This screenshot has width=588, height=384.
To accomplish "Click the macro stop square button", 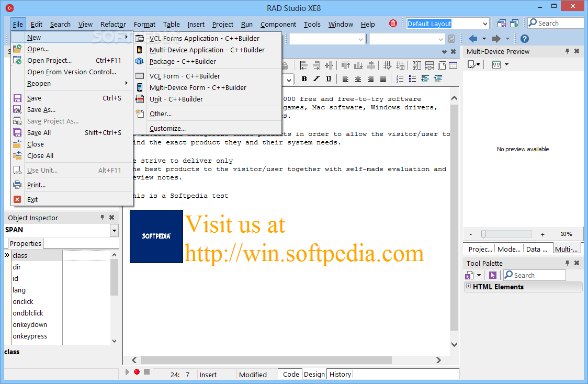I will [146, 371].
